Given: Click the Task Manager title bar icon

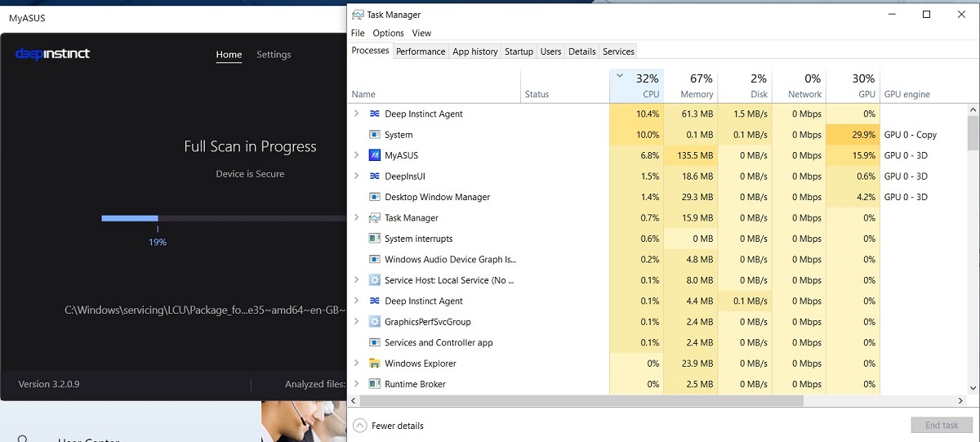Looking at the screenshot, I should [x=358, y=14].
